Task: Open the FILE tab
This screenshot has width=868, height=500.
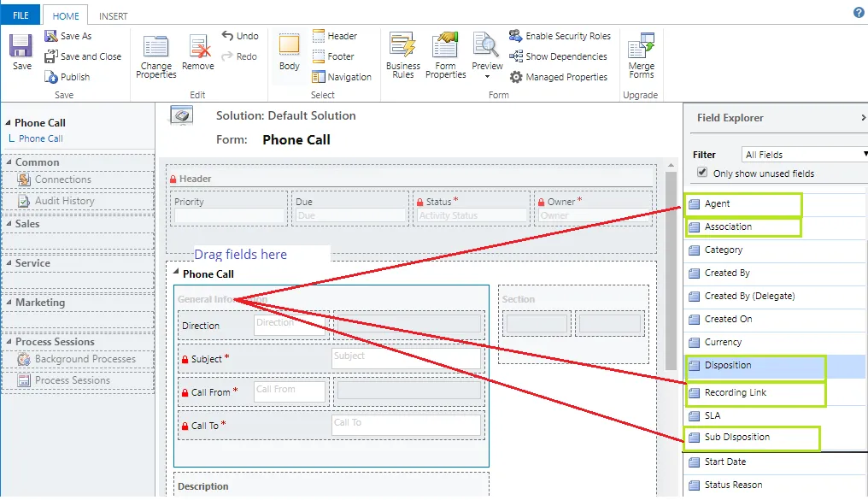Action: coord(21,15)
